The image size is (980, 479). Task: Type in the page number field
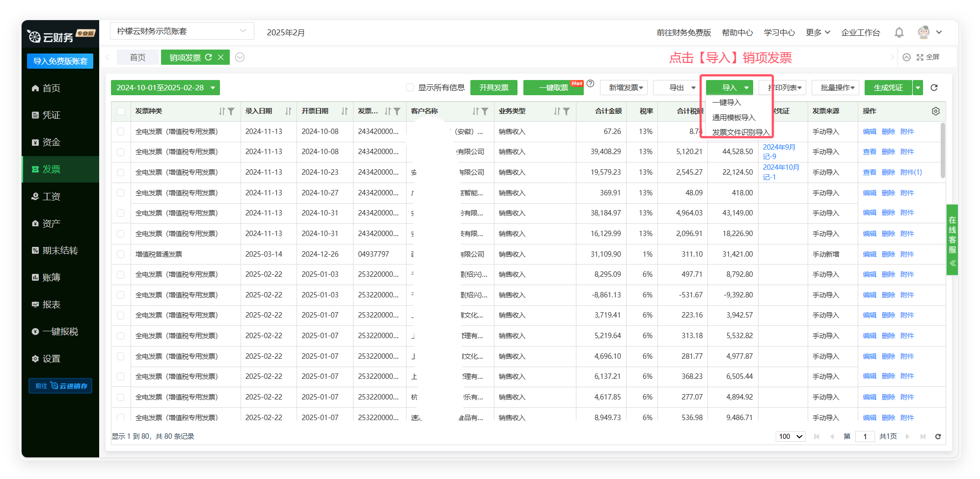[865, 436]
